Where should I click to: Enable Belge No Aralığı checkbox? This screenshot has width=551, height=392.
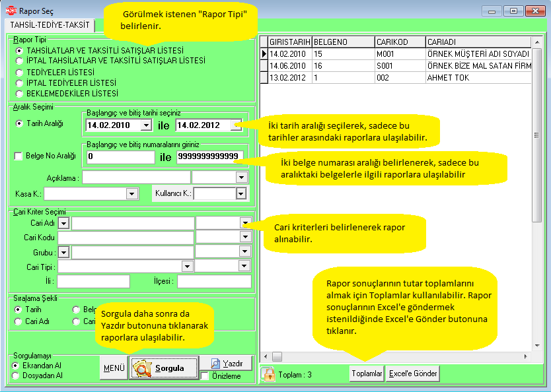coord(18,156)
